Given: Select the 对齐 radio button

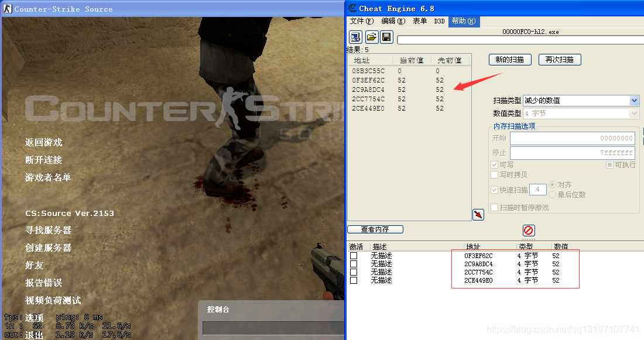Looking at the screenshot, I should 553,185.
